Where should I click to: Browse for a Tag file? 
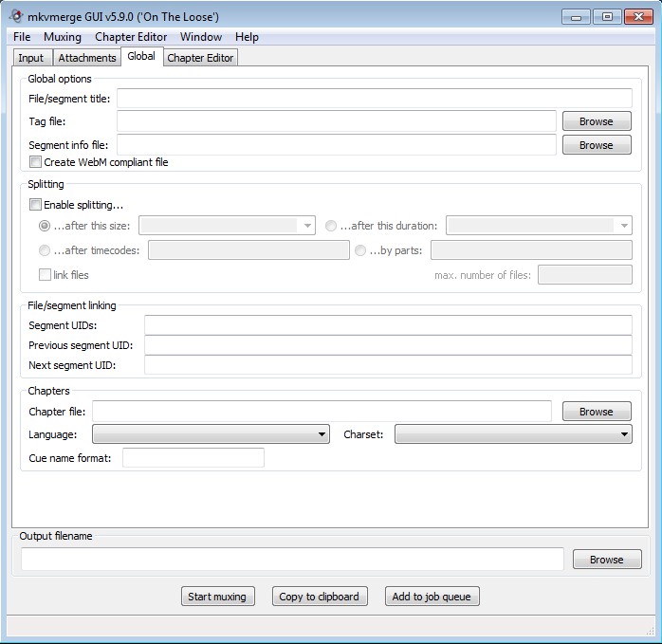point(597,121)
